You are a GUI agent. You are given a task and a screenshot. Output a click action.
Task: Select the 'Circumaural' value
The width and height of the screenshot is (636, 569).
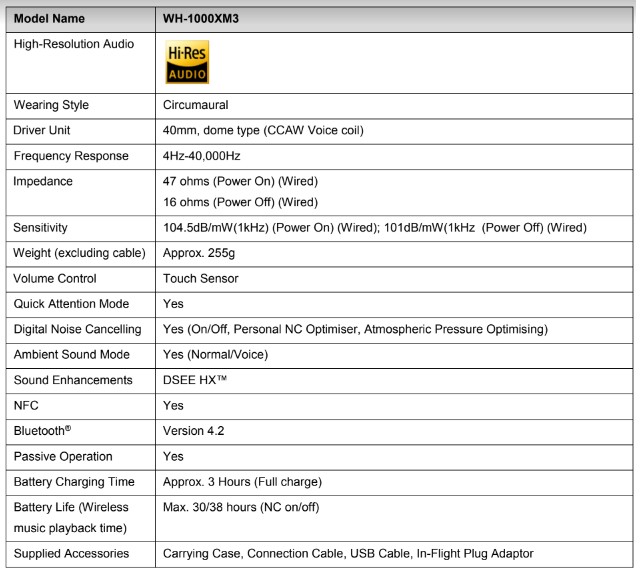tap(196, 105)
